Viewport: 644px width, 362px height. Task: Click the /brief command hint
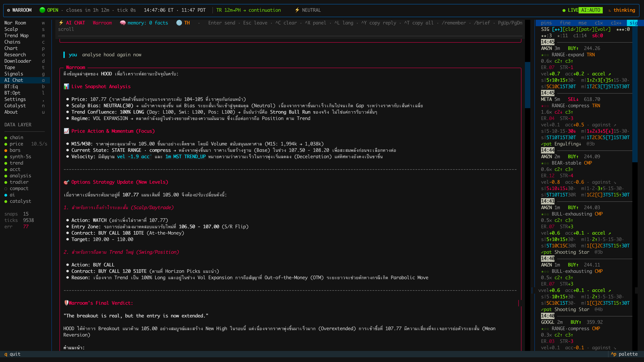482,23
